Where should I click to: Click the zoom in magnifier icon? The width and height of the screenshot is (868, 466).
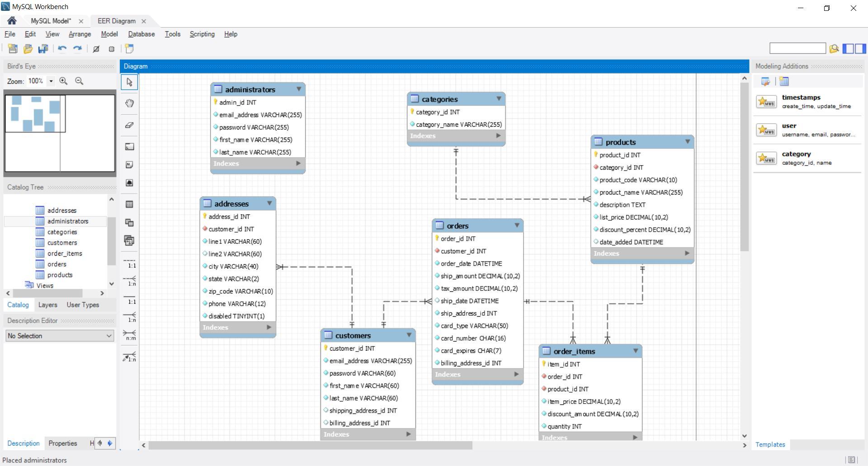[63, 81]
